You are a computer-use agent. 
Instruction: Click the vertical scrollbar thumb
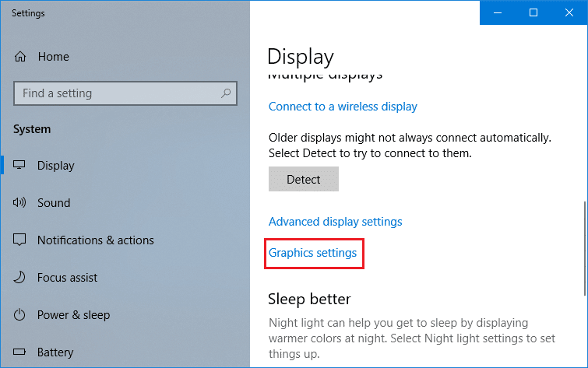coord(585,248)
